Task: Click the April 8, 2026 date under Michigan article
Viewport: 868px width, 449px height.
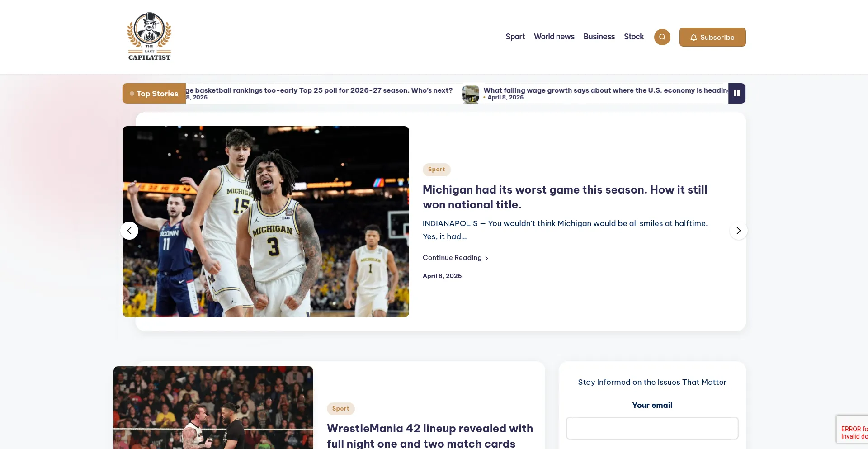Action: pos(442,276)
